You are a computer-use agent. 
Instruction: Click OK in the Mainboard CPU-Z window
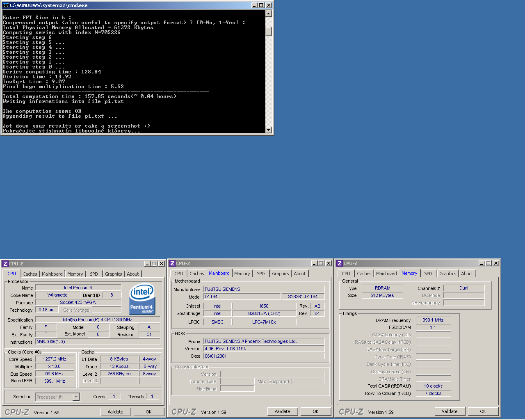tap(315, 411)
